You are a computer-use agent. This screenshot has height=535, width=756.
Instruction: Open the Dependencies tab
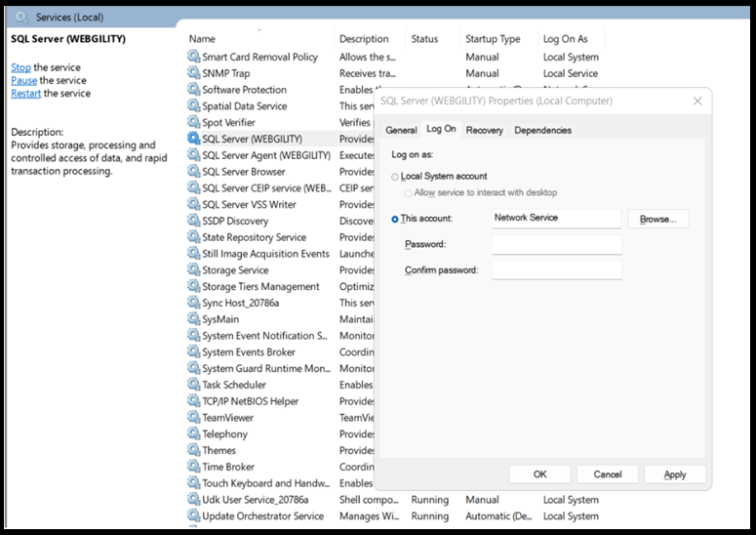click(x=542, y=130)
